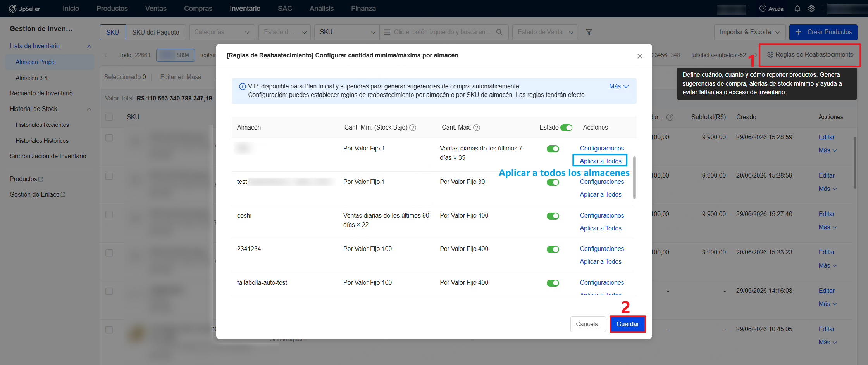Click Editar for 29/06/2026 15:27:40 row
This screenshot has height=365, width=868.
(x=827, y=214)
